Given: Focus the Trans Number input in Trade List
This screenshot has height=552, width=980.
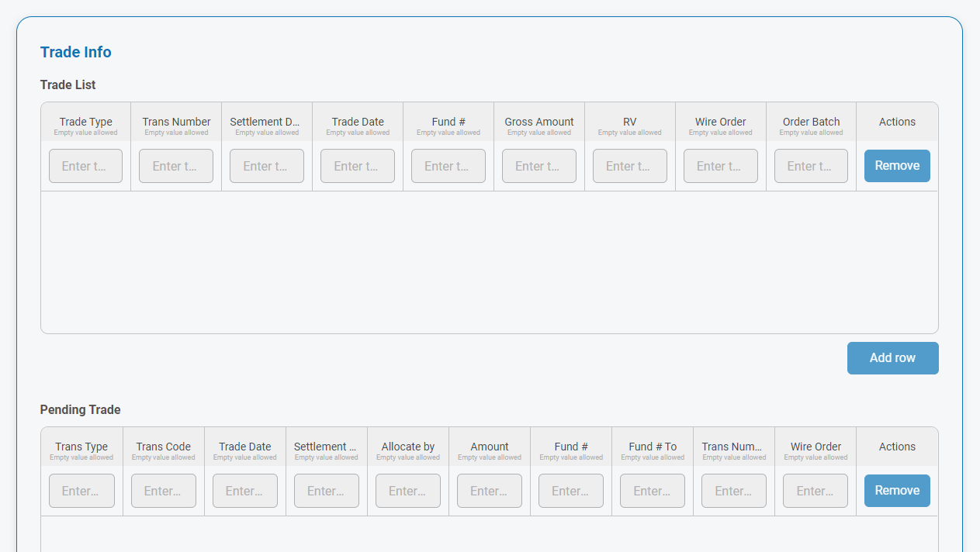Looking at the screenshot, I should click(176, 166).
